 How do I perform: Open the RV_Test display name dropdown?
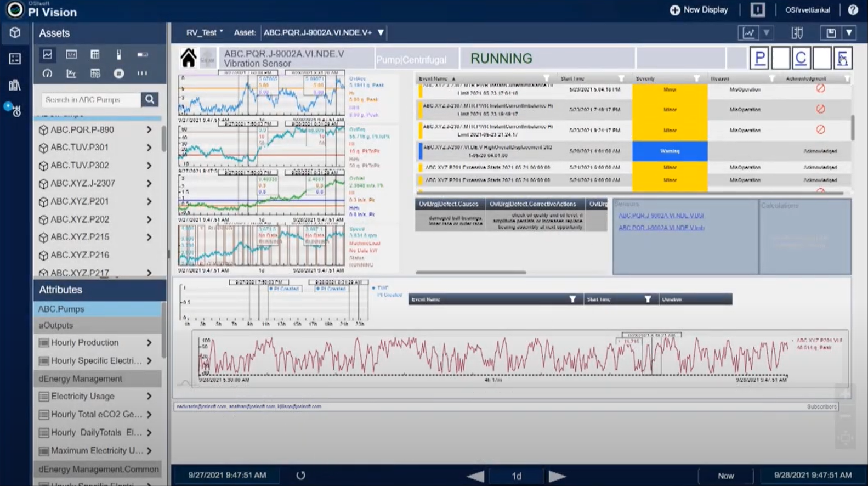(205, 32)
